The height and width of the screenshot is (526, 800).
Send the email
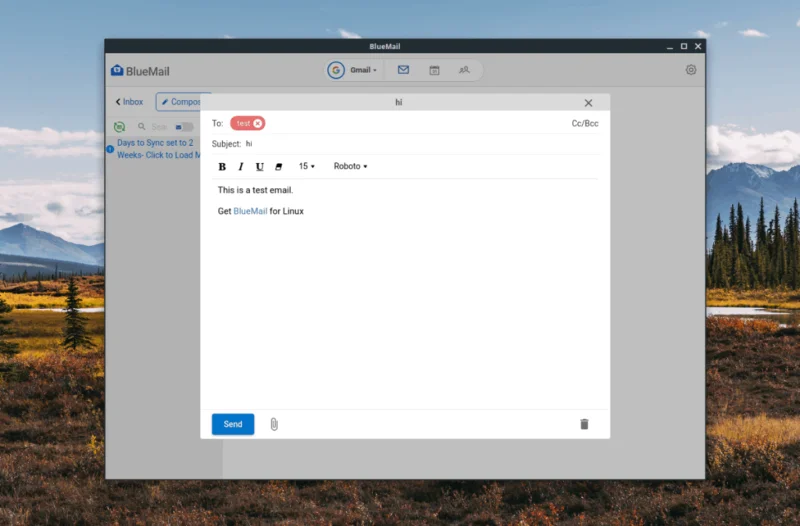point(233,424)
